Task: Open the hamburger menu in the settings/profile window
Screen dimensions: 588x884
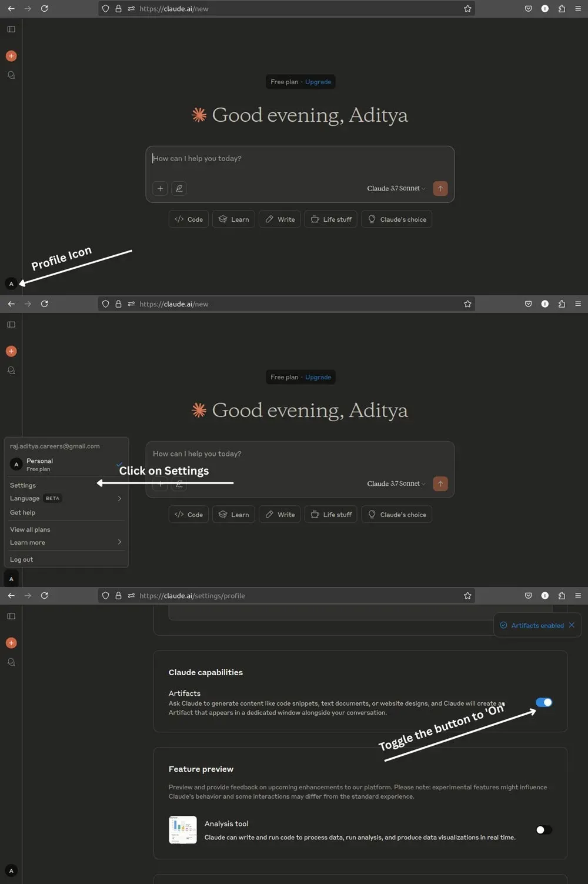Action: click(x=578, y=595)
